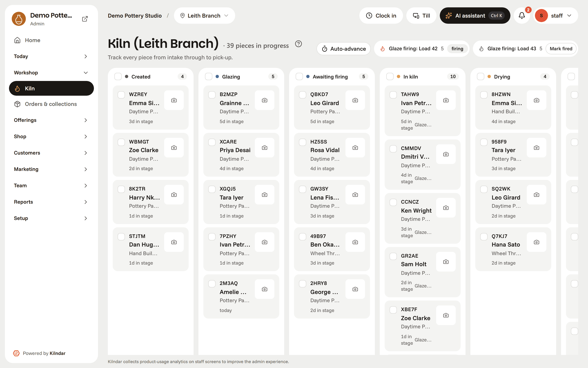Viewport: 588px width, 368px height.
Task: Add photo to 8HZWN piece card
Action: point(537,100)
